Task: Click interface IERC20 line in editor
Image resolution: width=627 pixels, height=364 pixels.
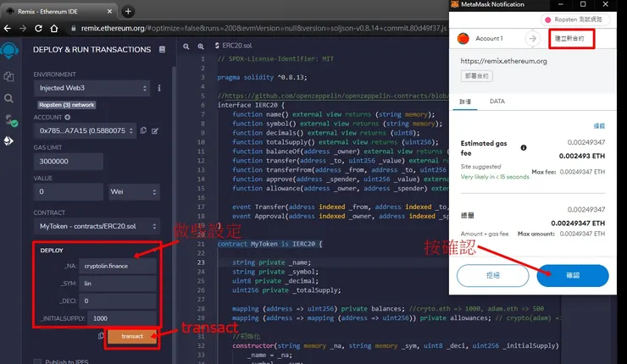Action: point(251,105)
